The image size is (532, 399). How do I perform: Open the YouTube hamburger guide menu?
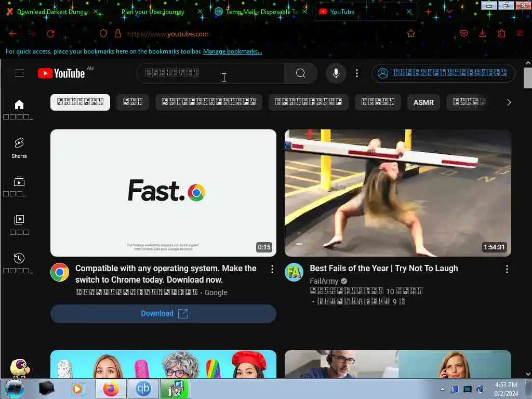19,73
